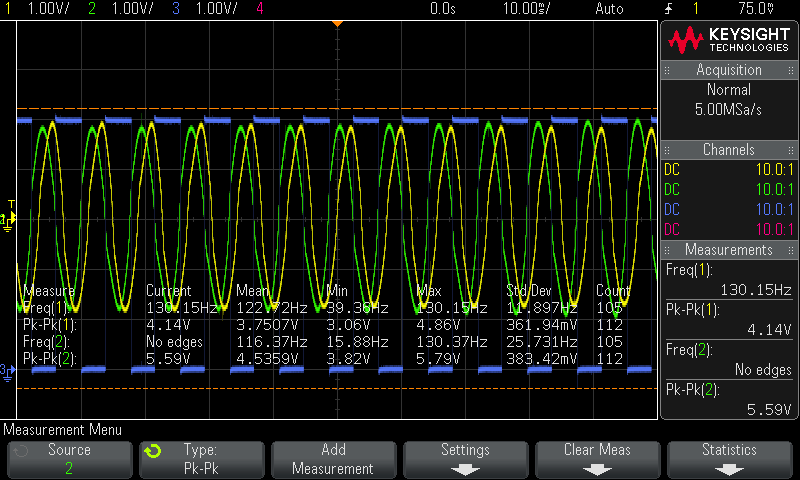The image size is (800, 480).
Task: Click the grip icon right of Acquisition
Action: [x=791, y=70]
